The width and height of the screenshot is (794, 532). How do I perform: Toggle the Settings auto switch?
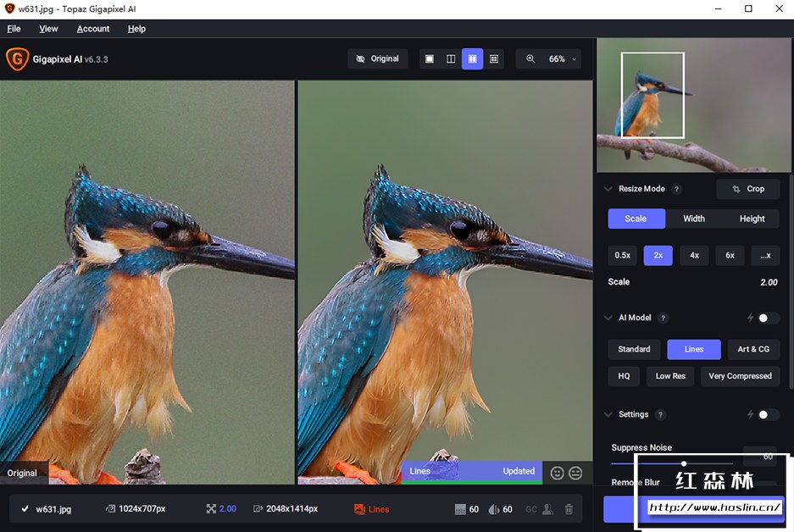click(x=768, y=414)
